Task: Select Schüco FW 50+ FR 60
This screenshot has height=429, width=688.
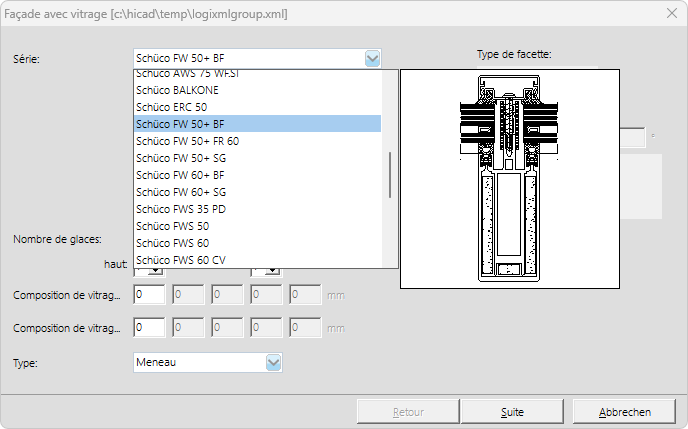Action: [258, 141]
